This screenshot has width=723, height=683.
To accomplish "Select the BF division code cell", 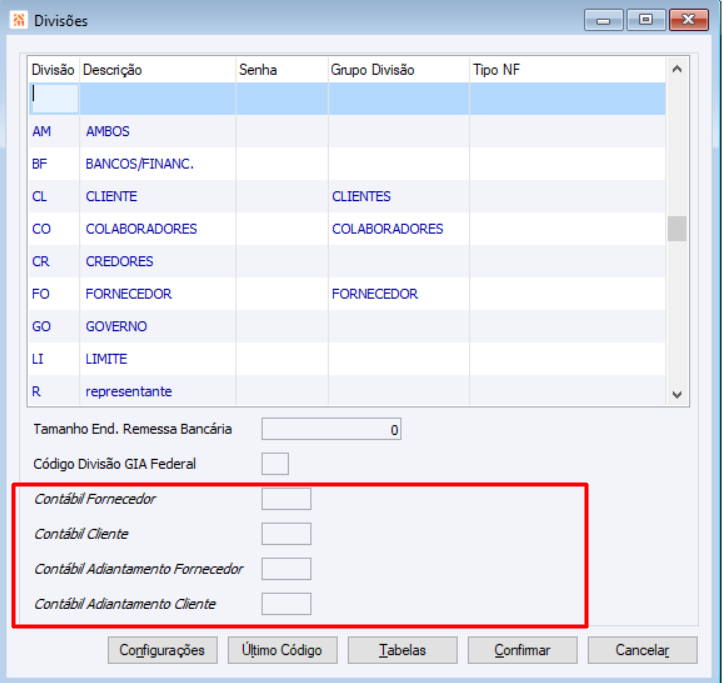I will click(54, 164).
